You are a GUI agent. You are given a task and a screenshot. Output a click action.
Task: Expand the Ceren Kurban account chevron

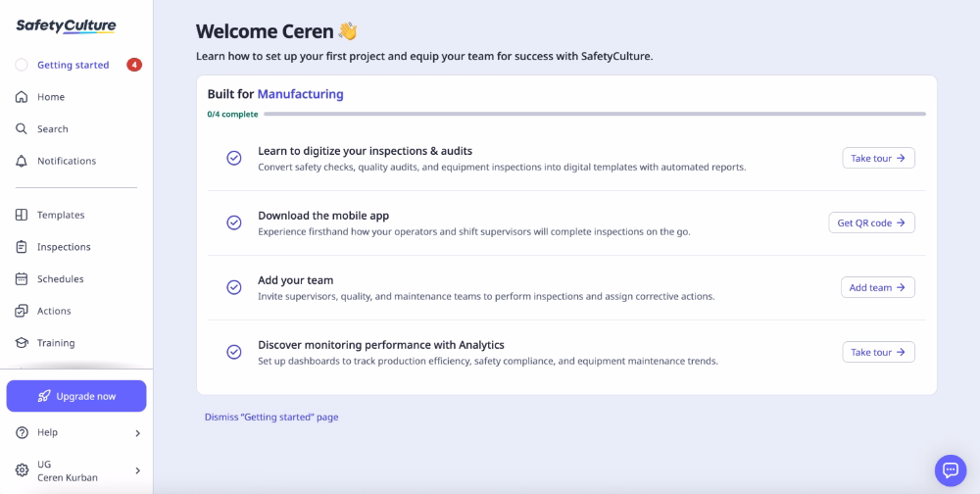click(138, 470)
